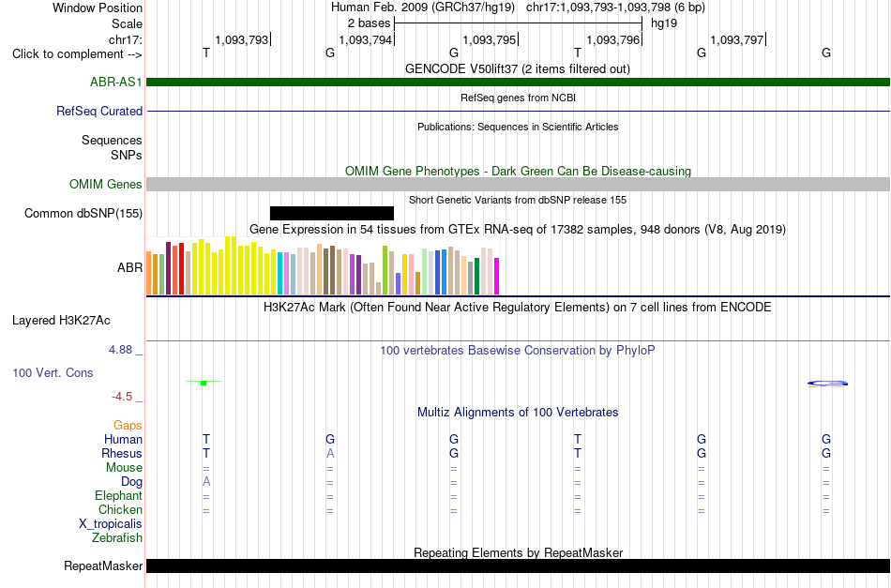
Task: Click the Window Position label
Action: click(98, 8)
